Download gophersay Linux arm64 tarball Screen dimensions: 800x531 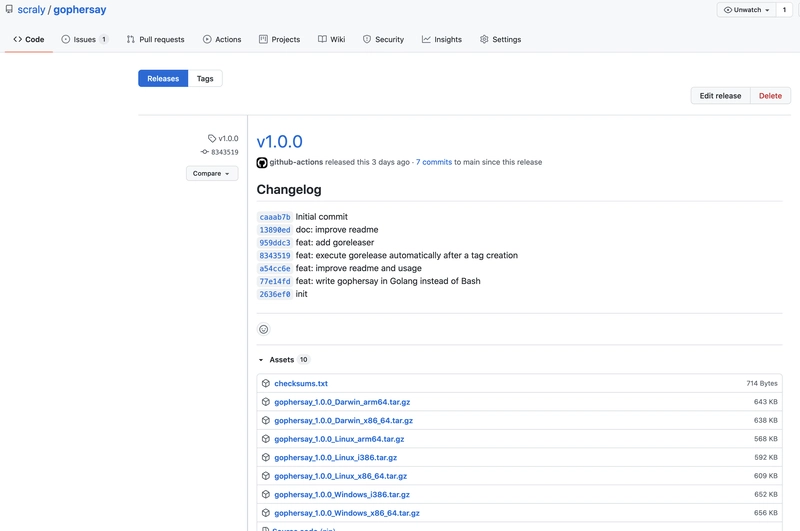click(339, 439)
